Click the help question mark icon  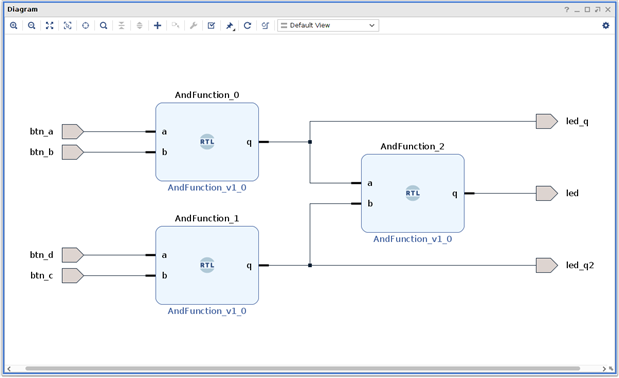tap(566, 9)
